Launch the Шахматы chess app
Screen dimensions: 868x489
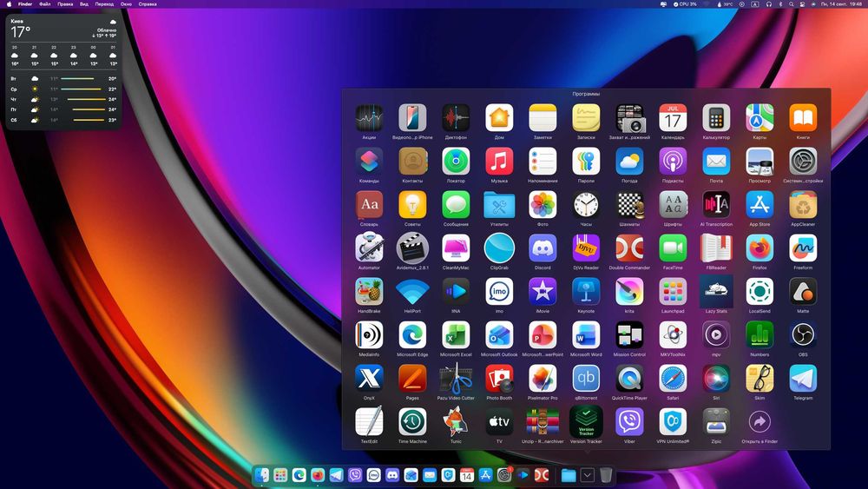[629, 204]
